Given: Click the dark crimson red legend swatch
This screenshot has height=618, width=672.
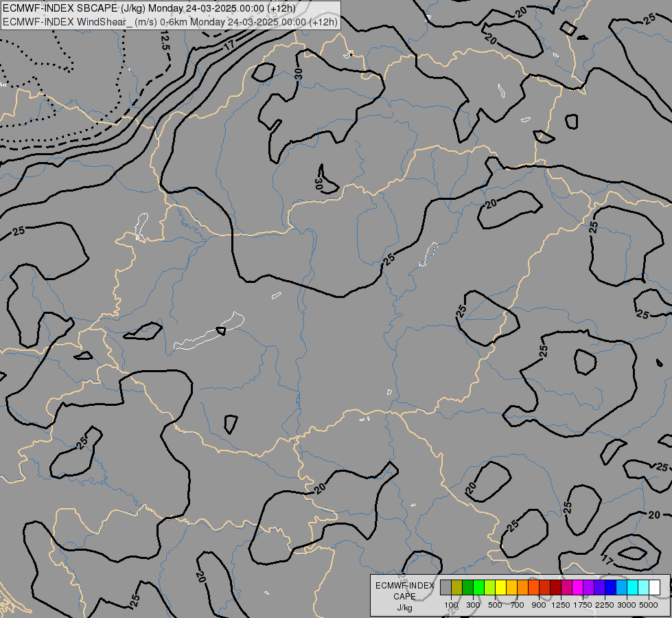Looking at the screenshot, I should (x=555, y=587).
